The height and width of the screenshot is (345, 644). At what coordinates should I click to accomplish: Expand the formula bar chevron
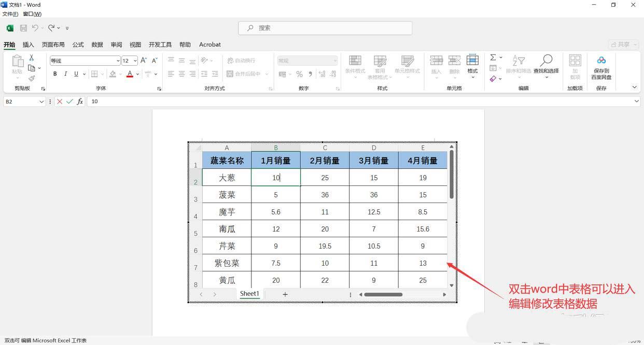click(637, 102)
